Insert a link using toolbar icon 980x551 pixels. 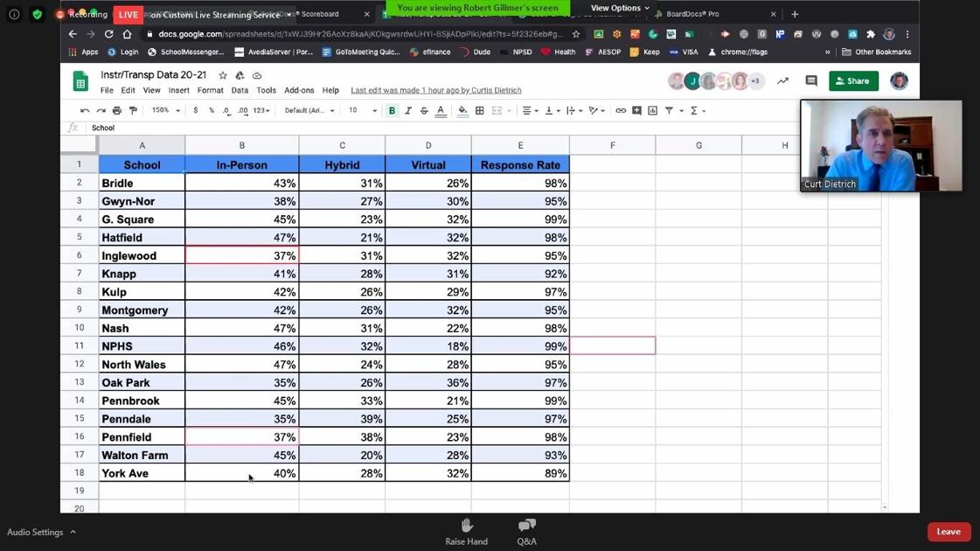(621, 111)
